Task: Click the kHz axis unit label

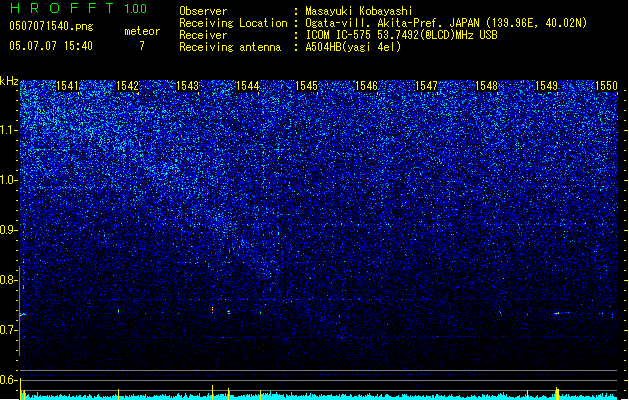Action: (x=9, y=81)
